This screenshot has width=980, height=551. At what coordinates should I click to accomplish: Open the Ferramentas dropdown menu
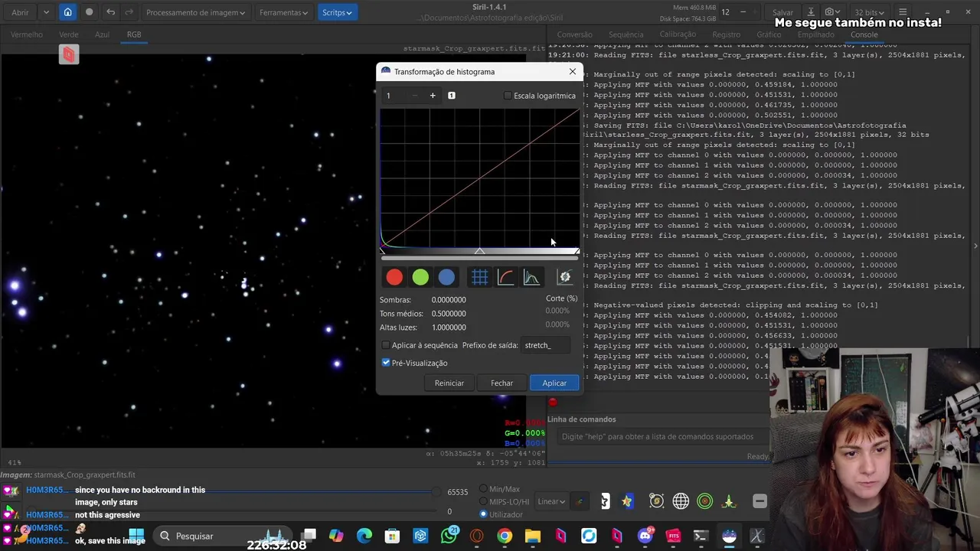(x=283, y=12)
